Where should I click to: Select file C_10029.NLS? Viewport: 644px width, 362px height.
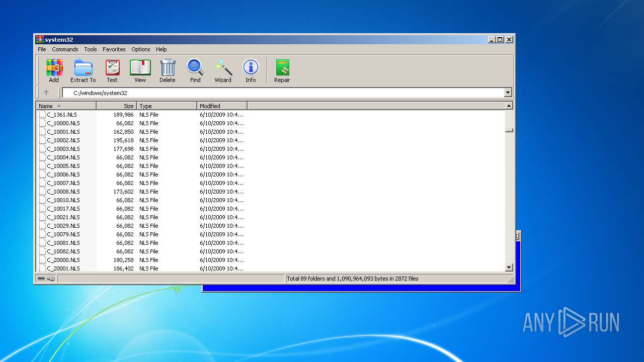[x=63, y=226]
